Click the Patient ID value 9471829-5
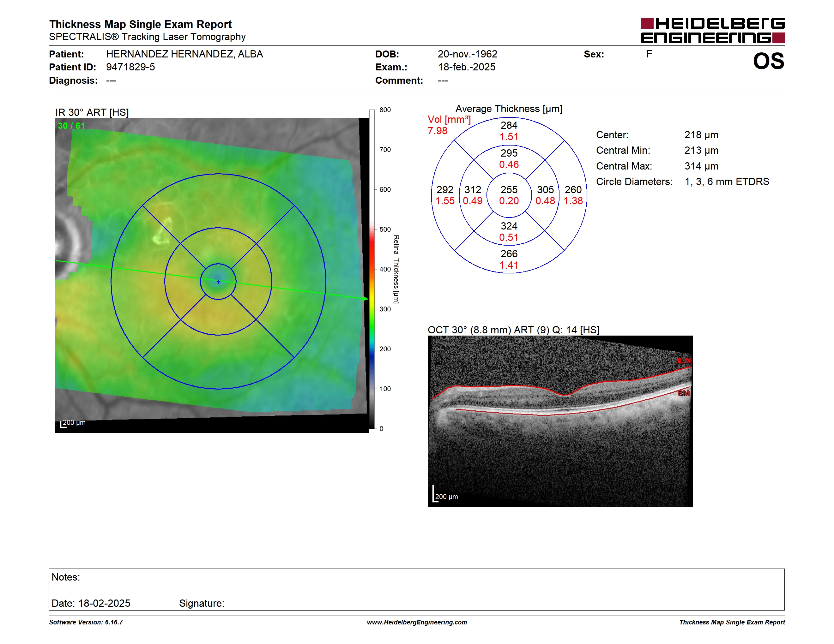This screenshot has width=834, height=644. tap(130, 67)
